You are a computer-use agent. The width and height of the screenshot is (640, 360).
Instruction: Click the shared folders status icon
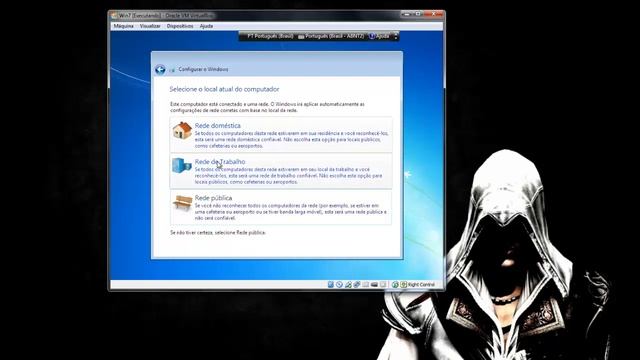tap(365, 284)
